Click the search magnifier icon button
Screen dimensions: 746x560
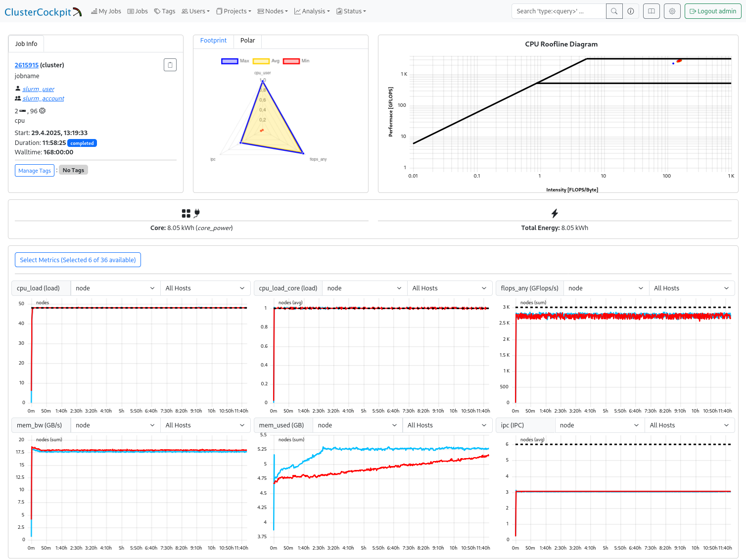point(614,11)
